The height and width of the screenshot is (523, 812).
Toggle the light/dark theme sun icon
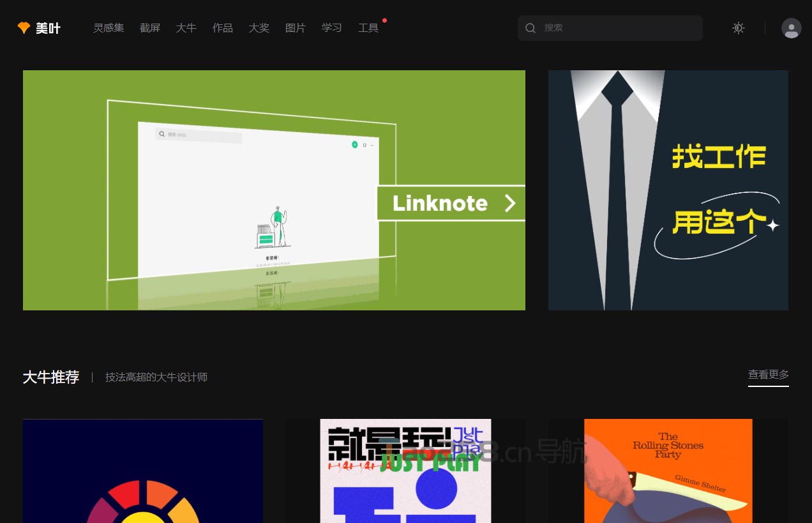739,28
